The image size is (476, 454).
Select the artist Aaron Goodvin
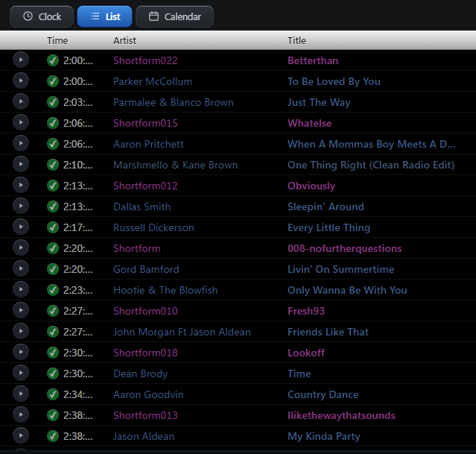[x=148, y=394]
